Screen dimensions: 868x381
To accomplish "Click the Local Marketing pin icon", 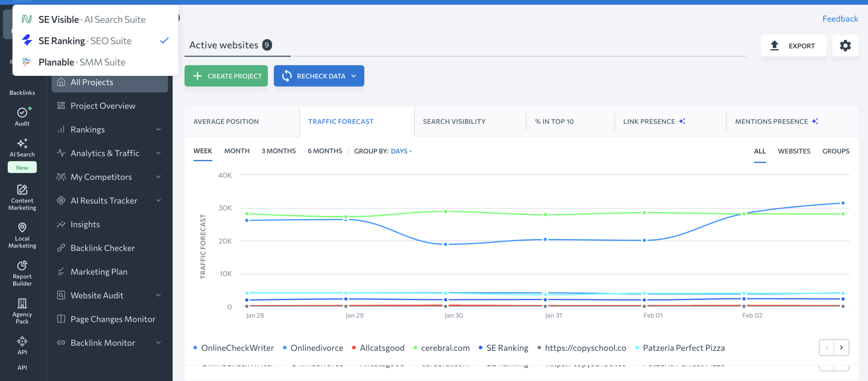I will (22, 228).
